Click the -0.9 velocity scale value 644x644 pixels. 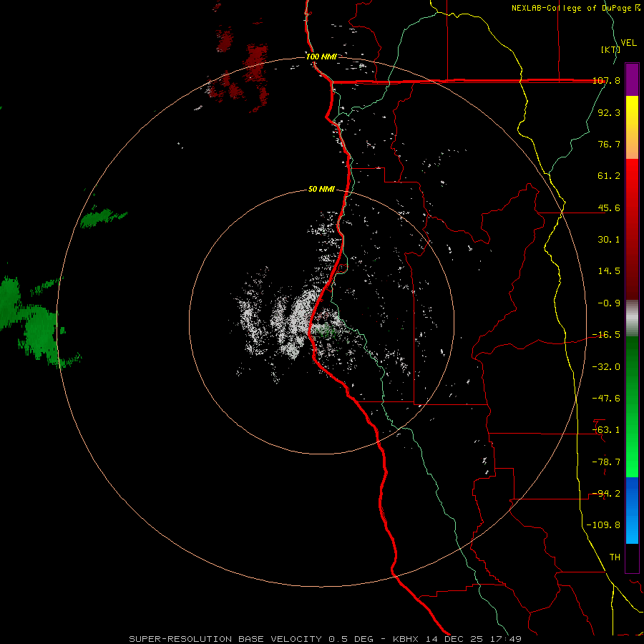click(609, 303)
